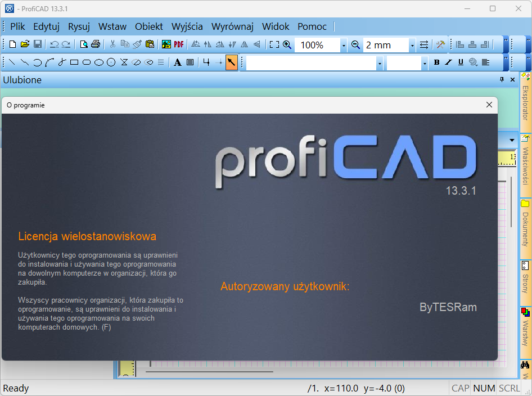Click the empty font name input field
This screenshot has height=396, width=532.
pyautogui.click(x=311, y=63)
